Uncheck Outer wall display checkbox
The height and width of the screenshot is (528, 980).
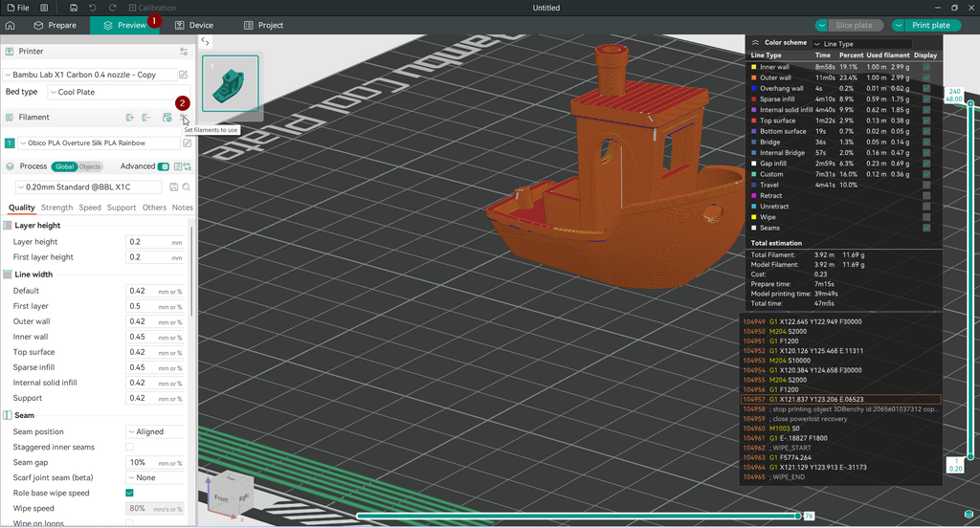coord(926,77)
